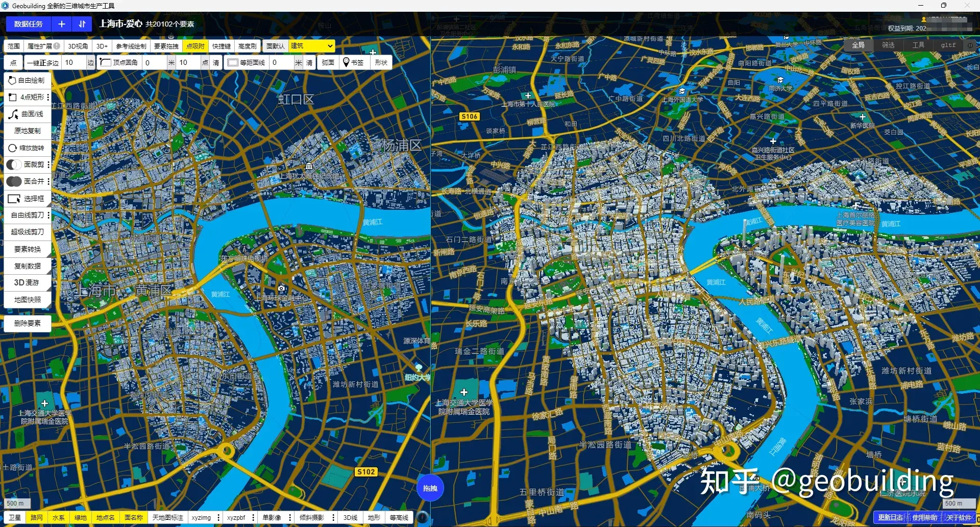Open the 使用帮助 help link

[x=924, y=517]
